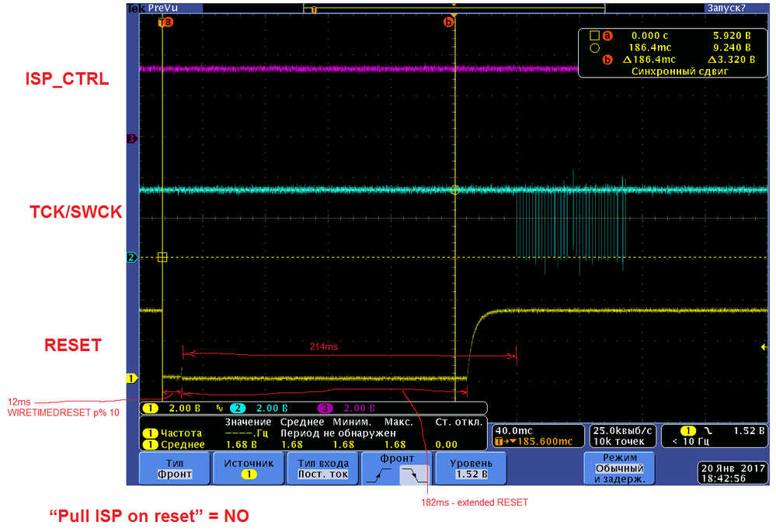Click the 1.52 В trigger level readout

(x=748, y=431)
